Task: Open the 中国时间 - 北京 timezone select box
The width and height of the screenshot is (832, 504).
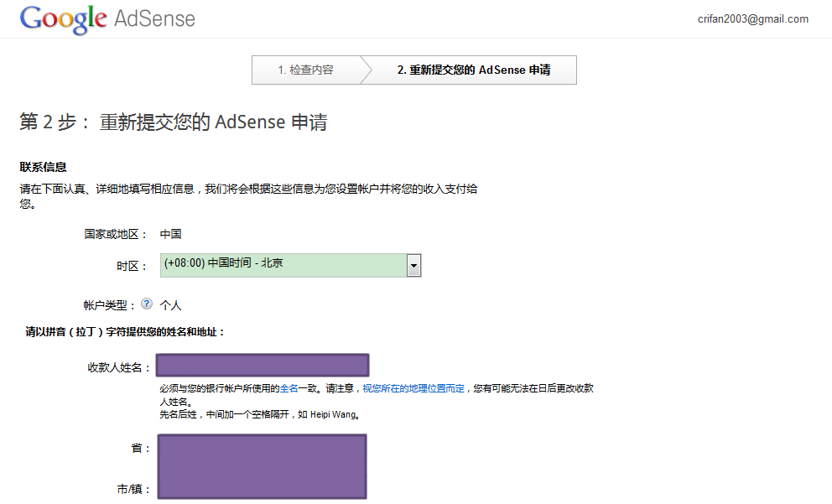Action: point(283,265)
